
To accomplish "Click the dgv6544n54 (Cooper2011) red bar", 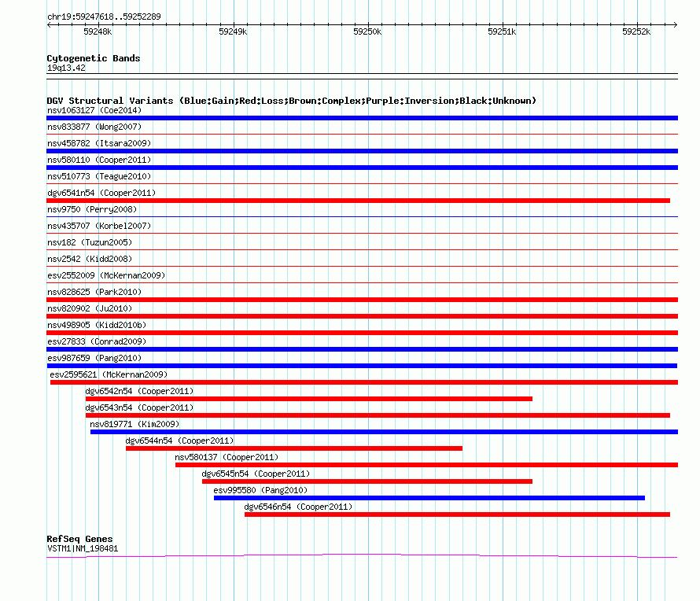I will (x=294, y=448).
